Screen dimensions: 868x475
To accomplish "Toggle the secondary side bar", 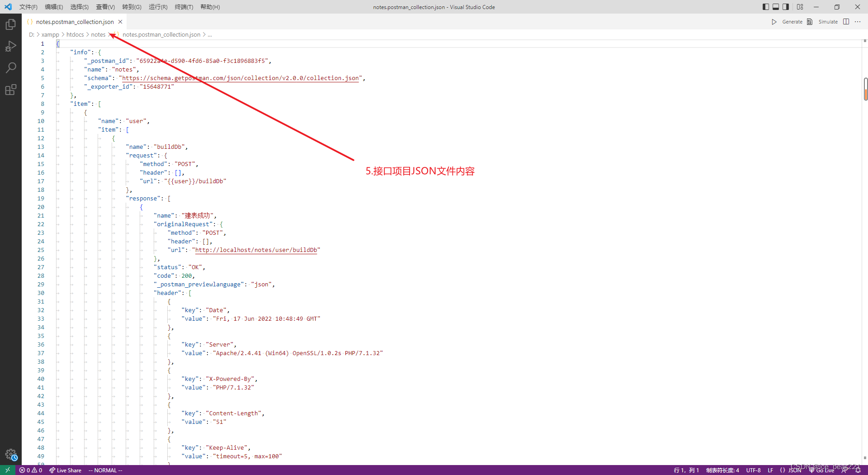I will pyautogui.click(x=786, y=7).
